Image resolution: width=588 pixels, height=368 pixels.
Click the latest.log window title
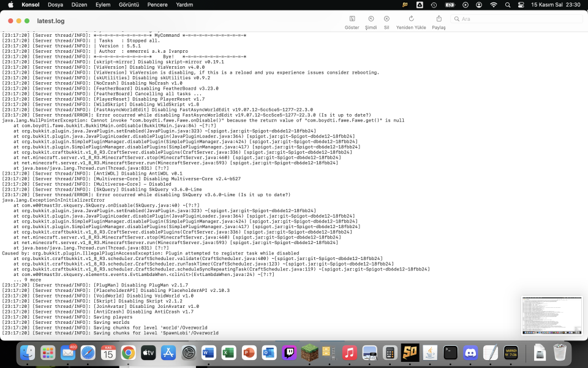coord(51,21)
